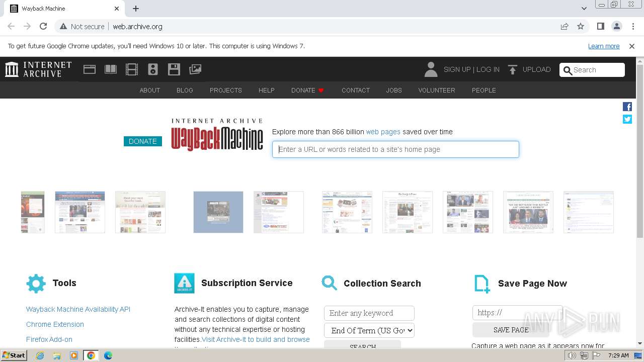Image resolution: width=644 pixels, height=362 pixels.
Task: Click the Archive-It subscription icon
Action: coord(184,284)
